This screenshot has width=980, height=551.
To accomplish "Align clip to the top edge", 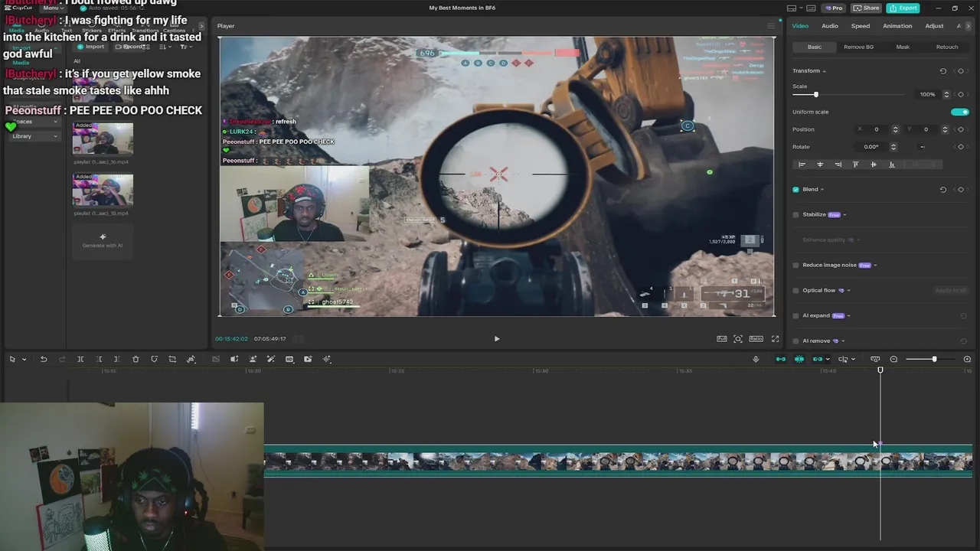I will click(855, 165).
